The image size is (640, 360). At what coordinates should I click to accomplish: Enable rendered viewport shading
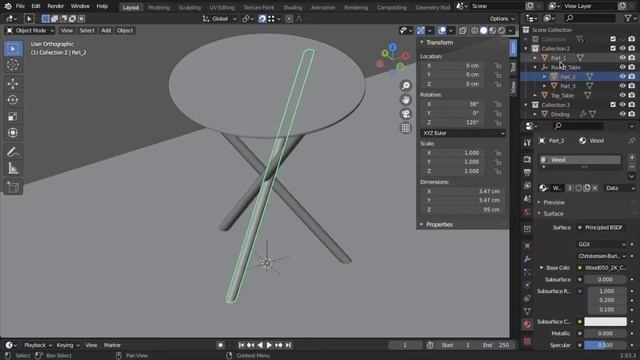click(x=502, y=31)
